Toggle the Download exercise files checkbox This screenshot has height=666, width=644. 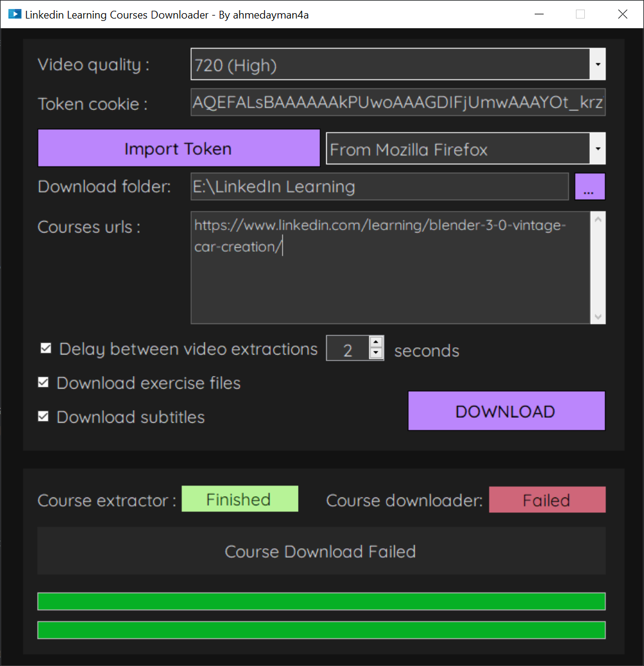tap(43, 382)
